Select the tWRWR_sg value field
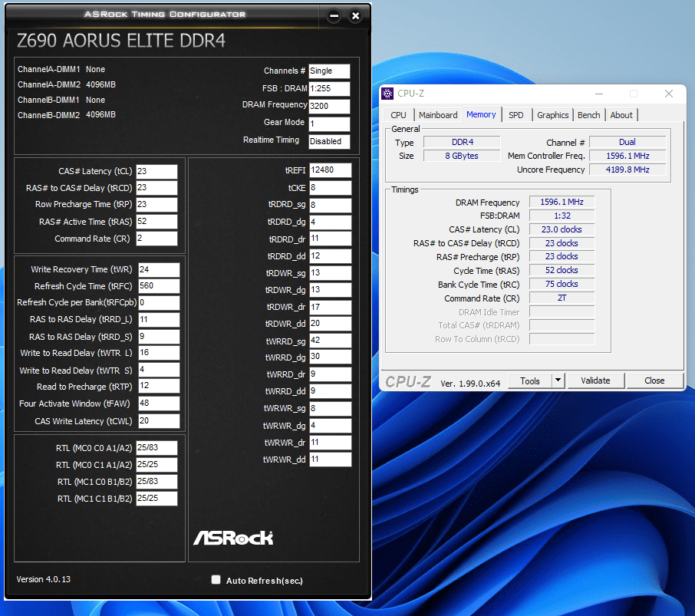The height and width of the screenshot is (616, 695). (330, 408)
